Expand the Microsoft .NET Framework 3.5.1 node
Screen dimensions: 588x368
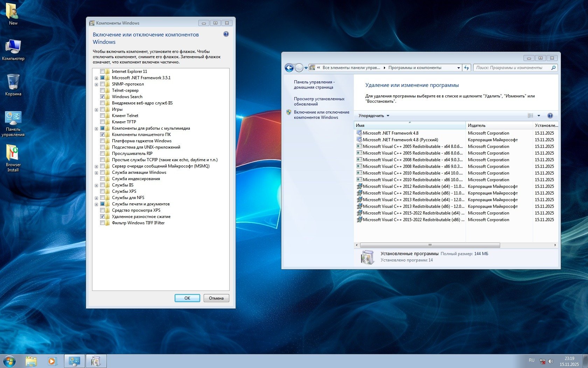96,78
